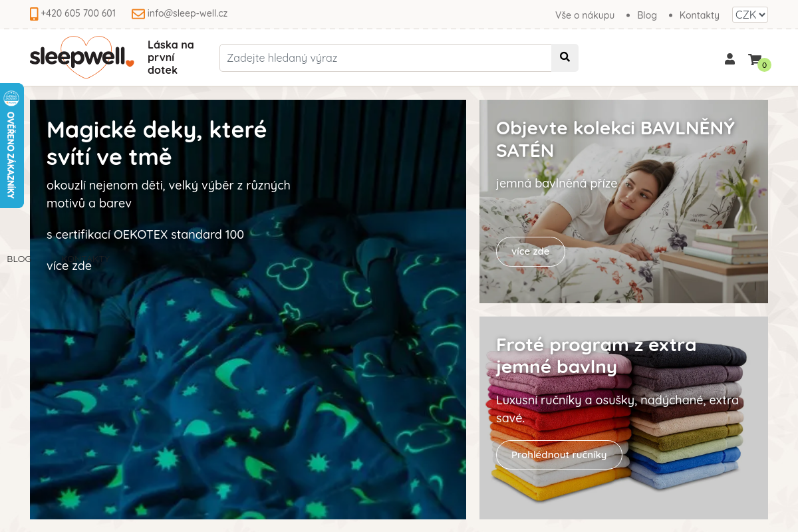Call phone number +420 605 700 601

(78, 13)
